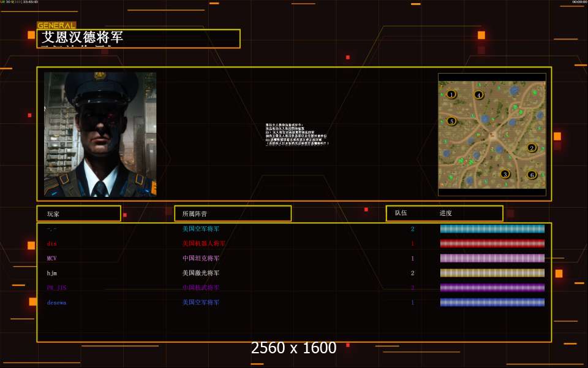Image resolution: width=588 pixels, height=368 pixels.
Task: Click the blue progress bar for desewa
Action: [492, 302]
